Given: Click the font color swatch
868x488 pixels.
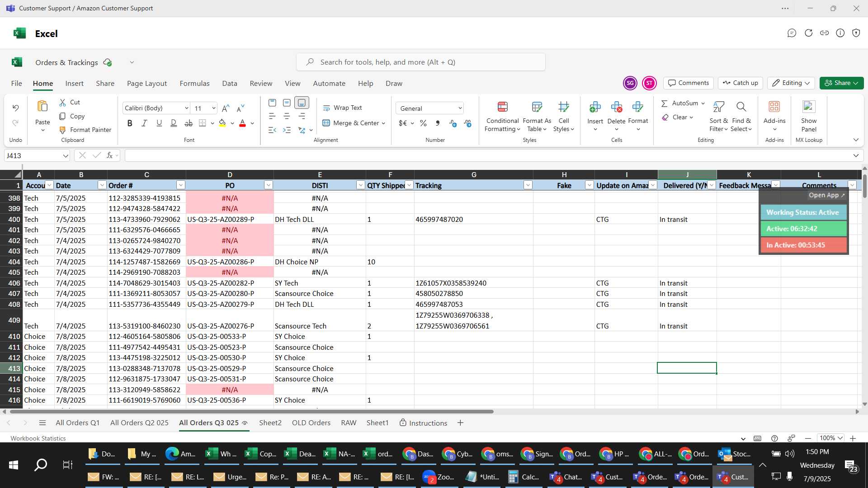Looking at the screenshot, I should [242, 123].
